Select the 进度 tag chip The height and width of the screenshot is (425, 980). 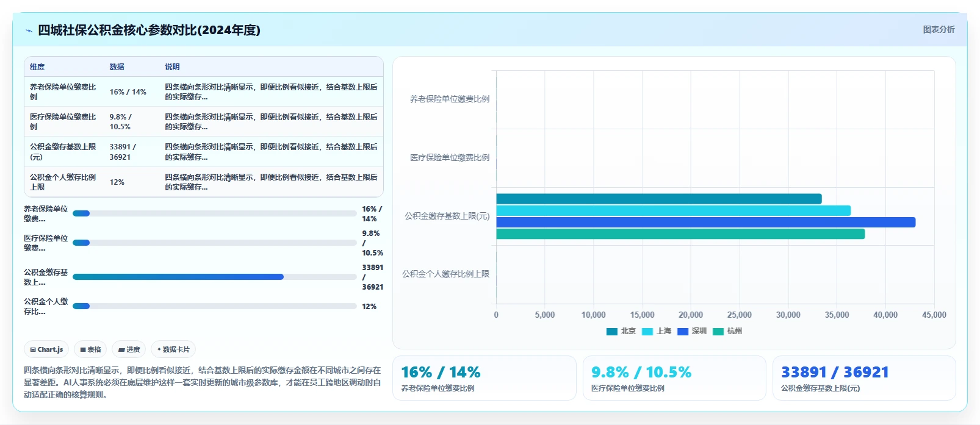[x=129, y=349]
